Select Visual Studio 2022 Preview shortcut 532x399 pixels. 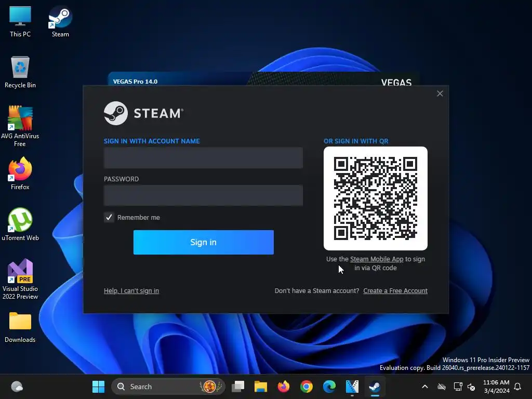(x=20, y=279)
